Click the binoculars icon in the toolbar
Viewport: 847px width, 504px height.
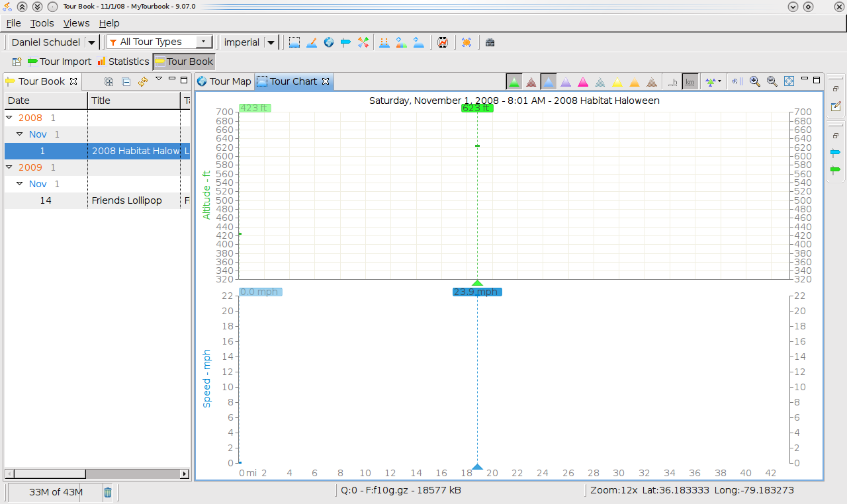tap(490, 42)
